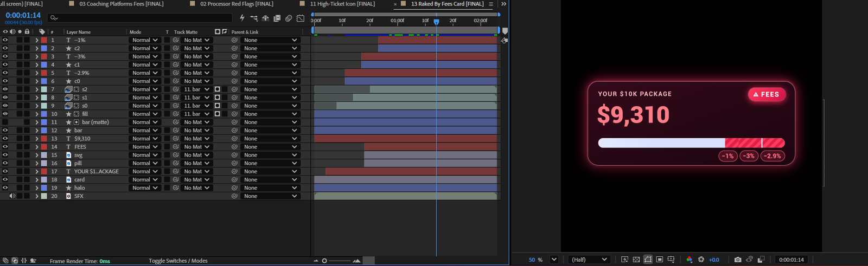Open the Composition Mini-Flowchart icon
The height and width of the screenshot is (266, 868).
(x=254, y=18)
